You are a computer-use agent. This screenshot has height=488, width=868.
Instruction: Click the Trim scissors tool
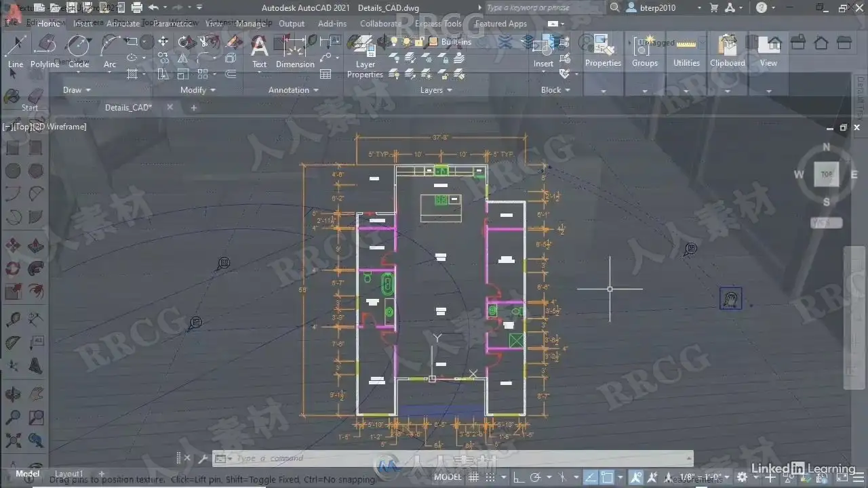click(x=203, y=42)
